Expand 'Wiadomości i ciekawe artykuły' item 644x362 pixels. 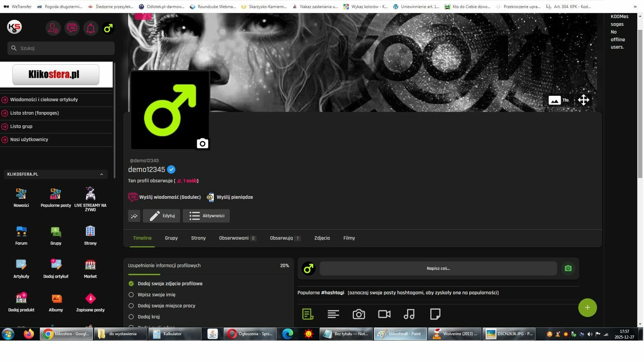(x=44, y=100)
